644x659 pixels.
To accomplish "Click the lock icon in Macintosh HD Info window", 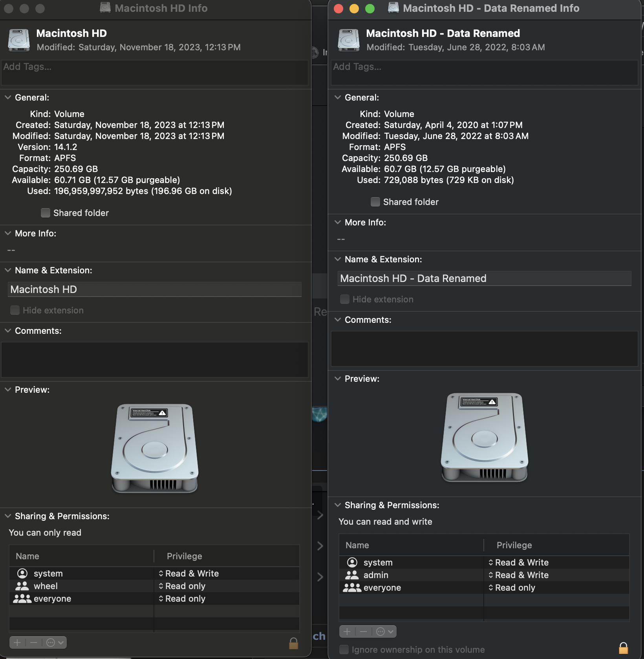I will pyautogui.click(x=294, y=643).
